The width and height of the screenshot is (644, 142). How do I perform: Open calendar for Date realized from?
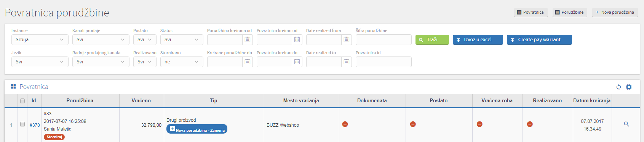(347, 40)
